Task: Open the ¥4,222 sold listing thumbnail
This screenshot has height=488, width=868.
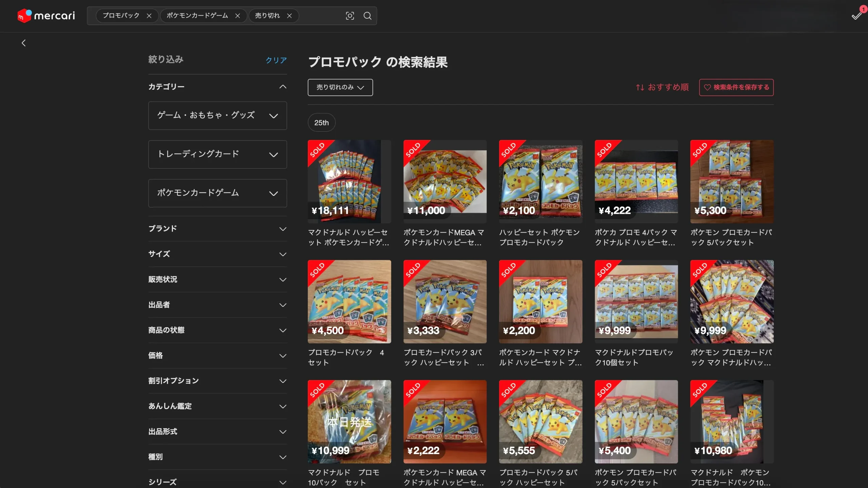Action: 636,182
